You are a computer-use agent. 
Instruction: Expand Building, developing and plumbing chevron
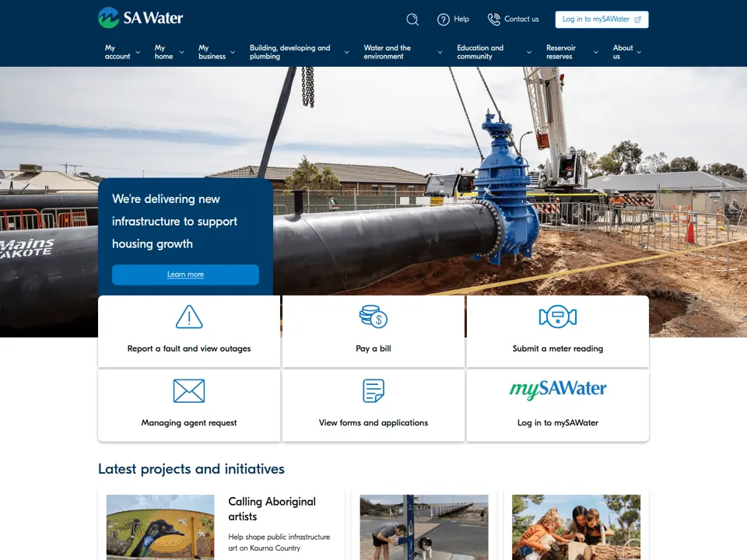346,52
